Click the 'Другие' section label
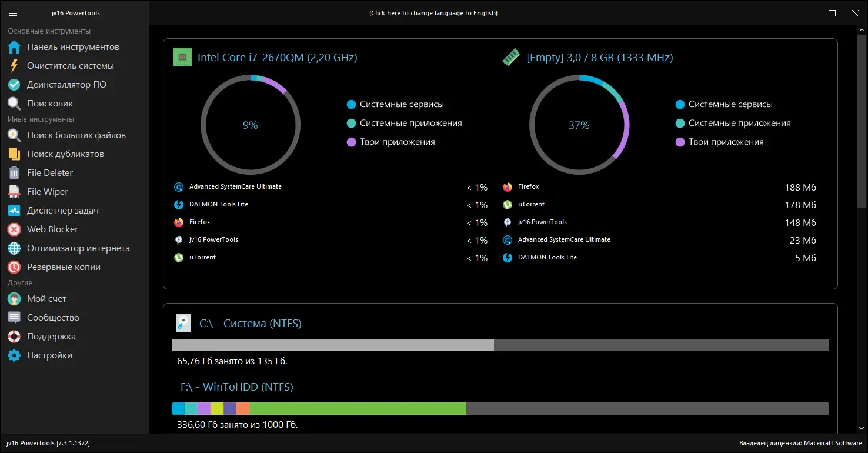Viewport: 868px width, 453px height. click(20, 283)
